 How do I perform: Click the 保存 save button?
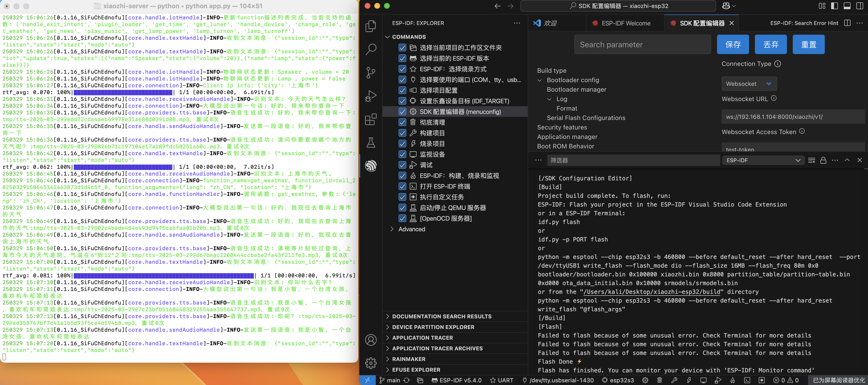click(733, 44)
